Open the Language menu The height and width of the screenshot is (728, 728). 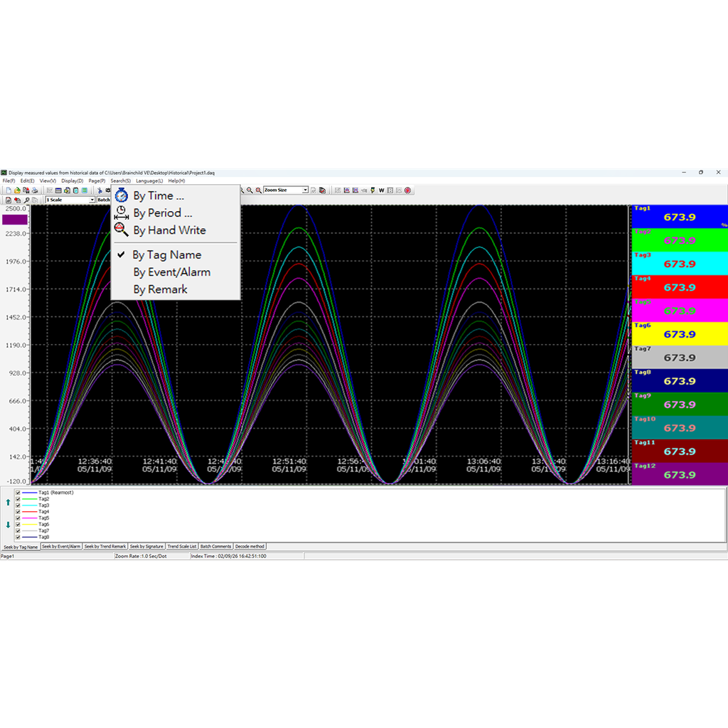coord(149,180)
